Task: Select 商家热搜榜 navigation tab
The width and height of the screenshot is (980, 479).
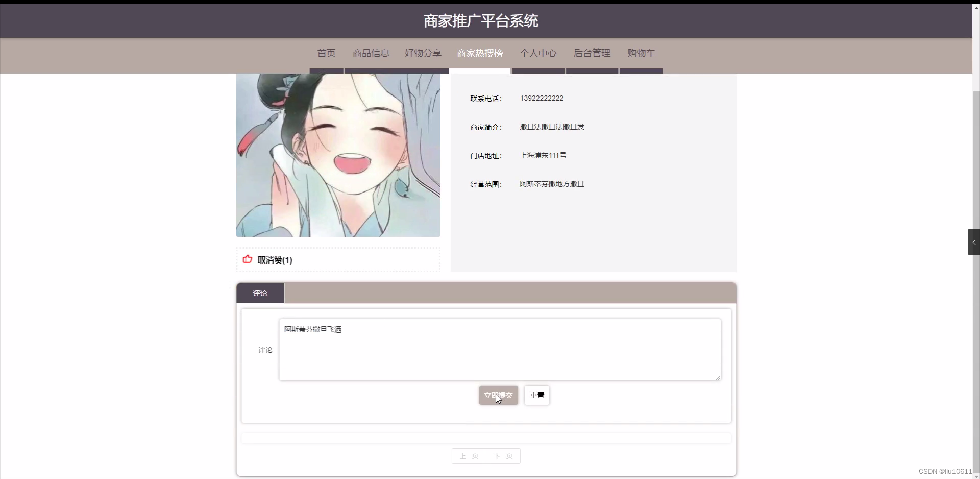Action: pos(480,53)
